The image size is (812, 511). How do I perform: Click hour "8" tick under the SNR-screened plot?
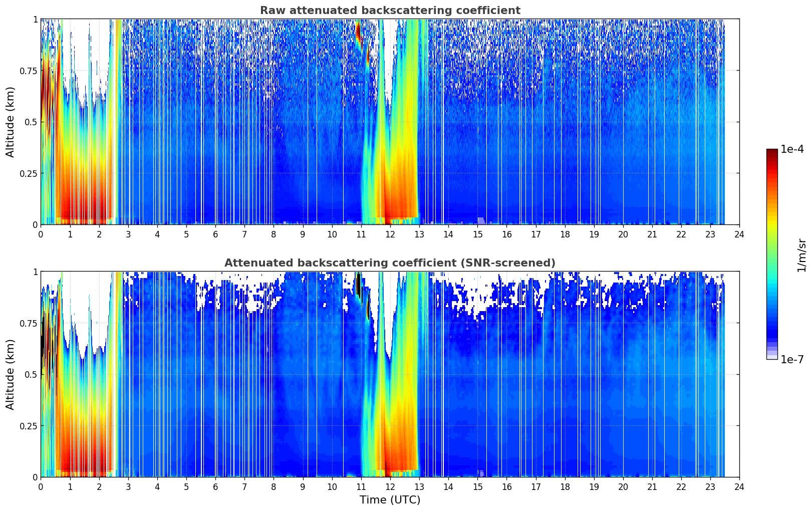point(274,486)
